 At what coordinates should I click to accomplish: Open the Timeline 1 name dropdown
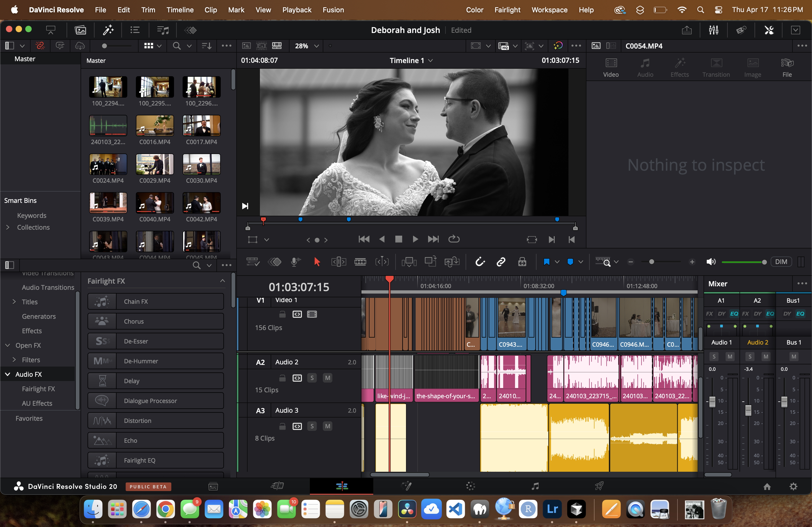pos(411,60)
